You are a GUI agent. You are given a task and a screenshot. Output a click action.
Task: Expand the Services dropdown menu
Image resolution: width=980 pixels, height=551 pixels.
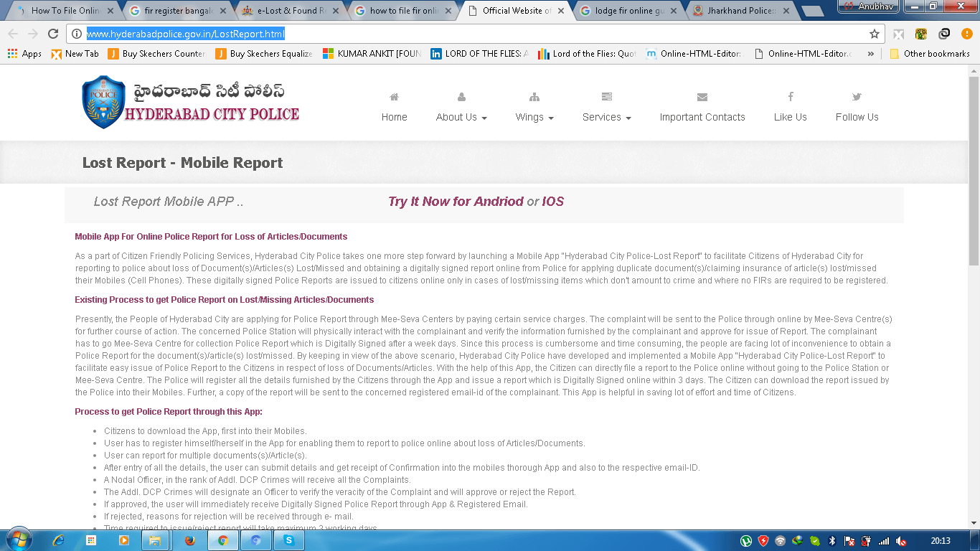(x=606, y=117)
